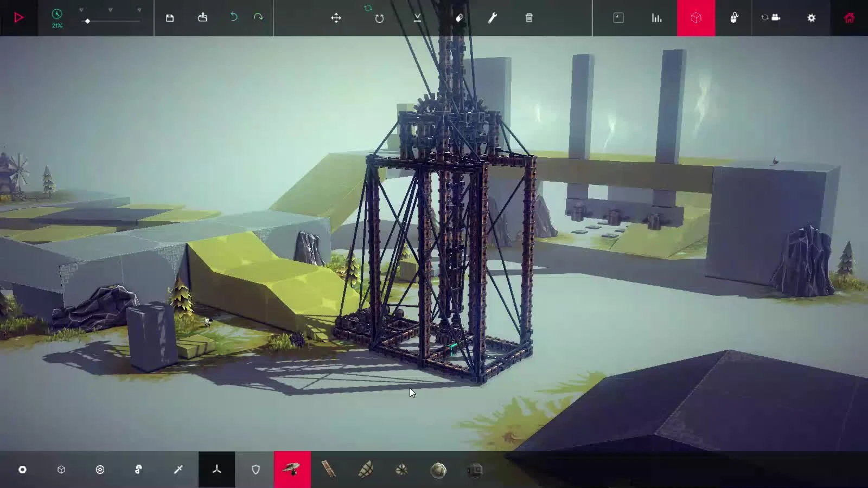Open the Load machine icon
The image size is (868, 488).
(x=202, y=18)
